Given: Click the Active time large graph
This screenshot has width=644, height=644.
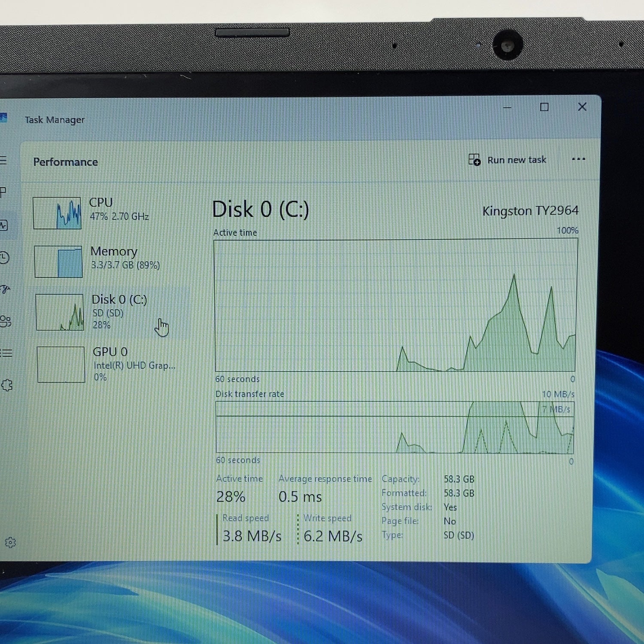Looking at the screenshot, I should [395, 305].
